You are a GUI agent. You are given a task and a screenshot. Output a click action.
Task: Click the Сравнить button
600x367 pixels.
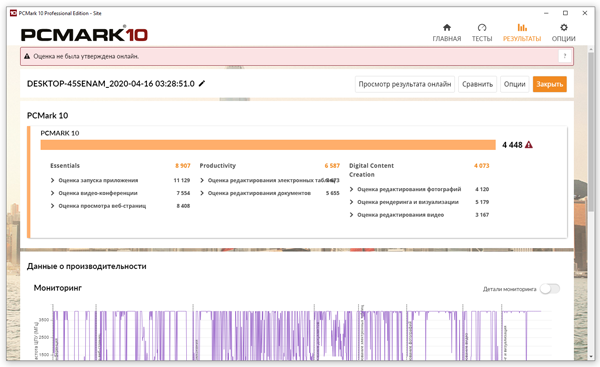(477, 84)
